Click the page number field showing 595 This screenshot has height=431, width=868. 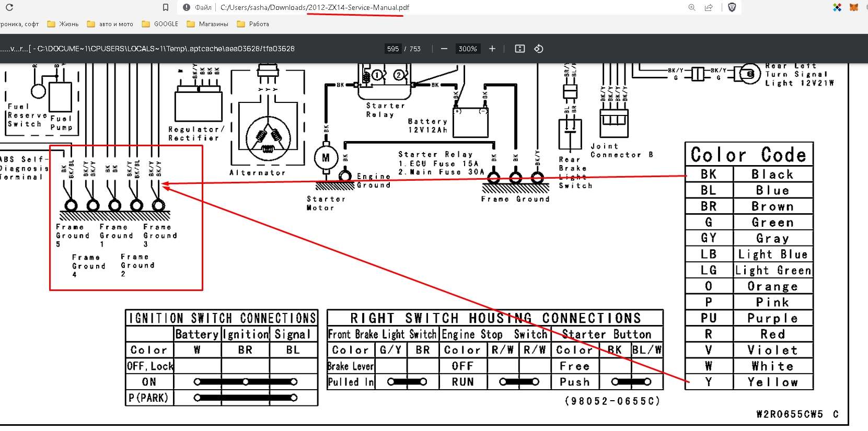393,49
